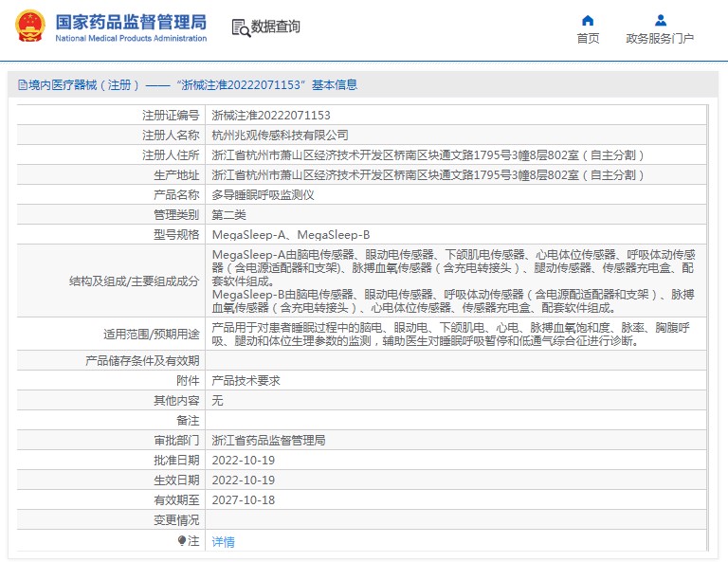Click the 产品储存条件及有效期 label
The width and height of the screenshot is (728, 562).
[x=142, y=360]
